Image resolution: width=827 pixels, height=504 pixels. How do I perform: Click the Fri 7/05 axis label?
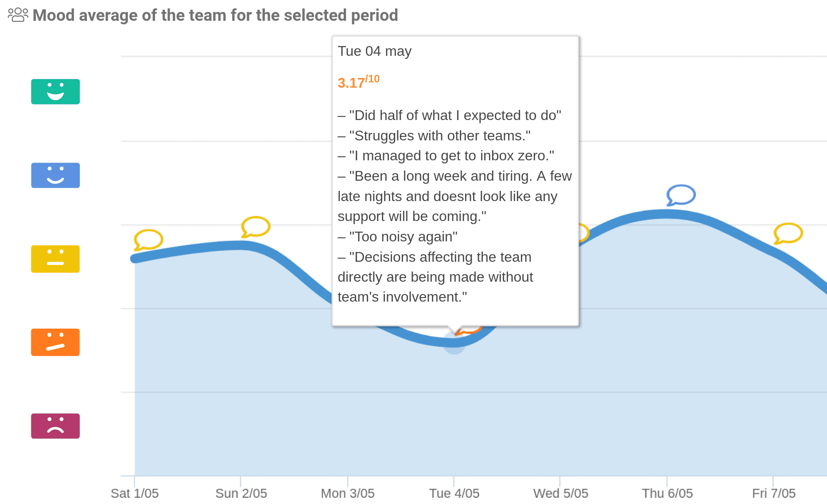pos(773,493)
